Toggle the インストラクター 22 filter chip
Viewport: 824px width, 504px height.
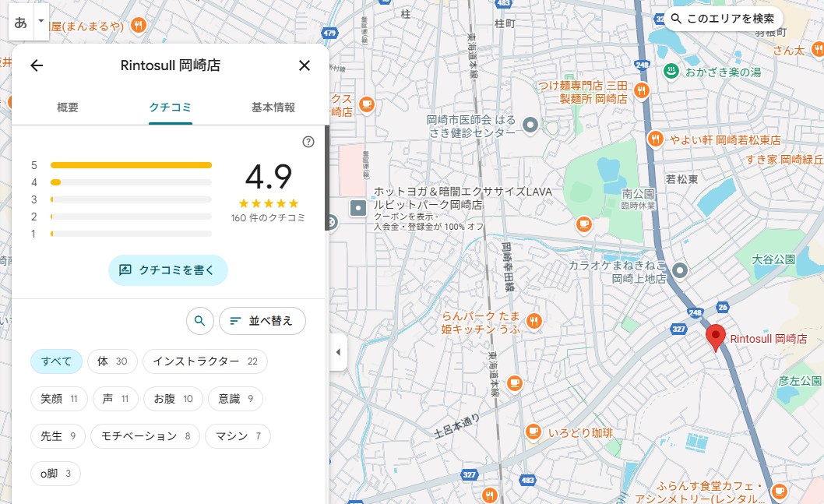[205, 361]
